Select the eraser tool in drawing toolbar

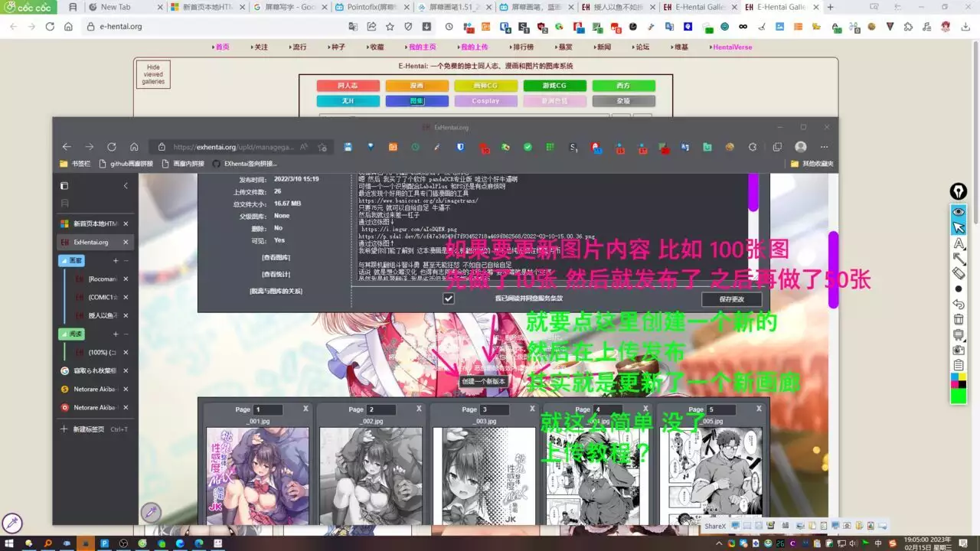(x=958, y=273)
